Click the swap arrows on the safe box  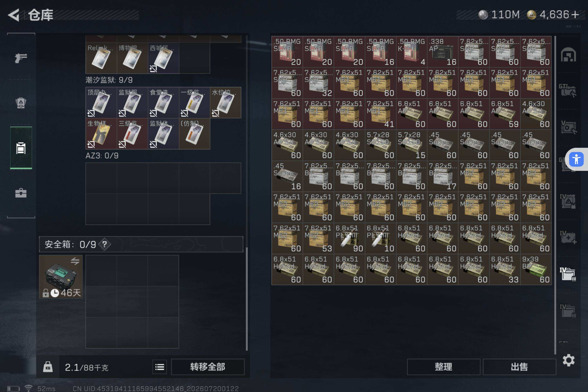pyautogui.click(x=75, y=261)
